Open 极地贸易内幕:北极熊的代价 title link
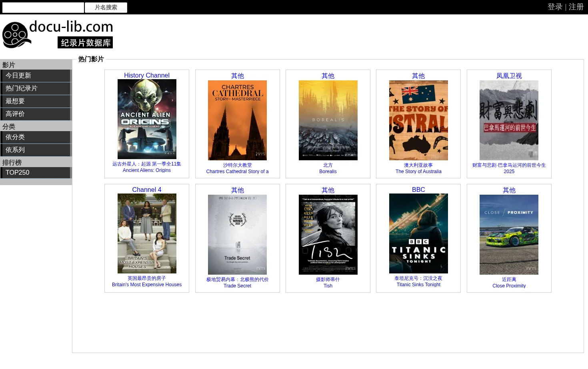This screenshot has height=369, width=588. 237,283
